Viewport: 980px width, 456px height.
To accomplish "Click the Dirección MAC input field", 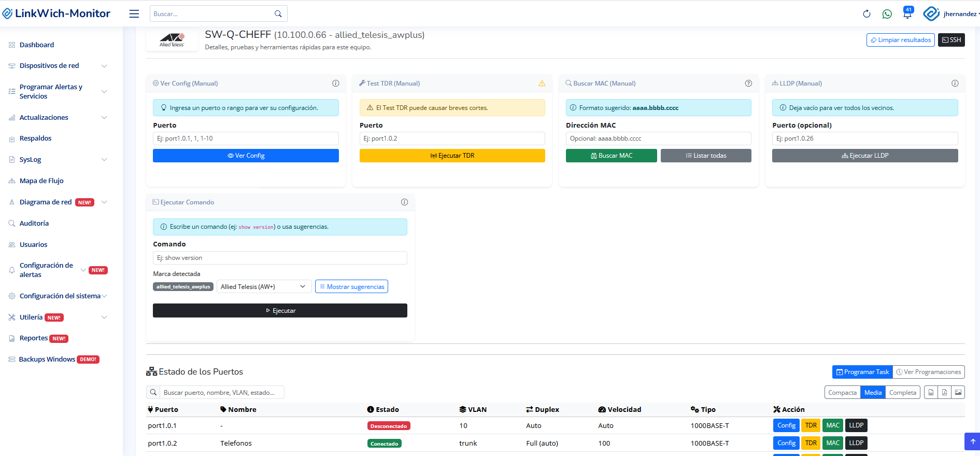I will click(x=658, y=139).
